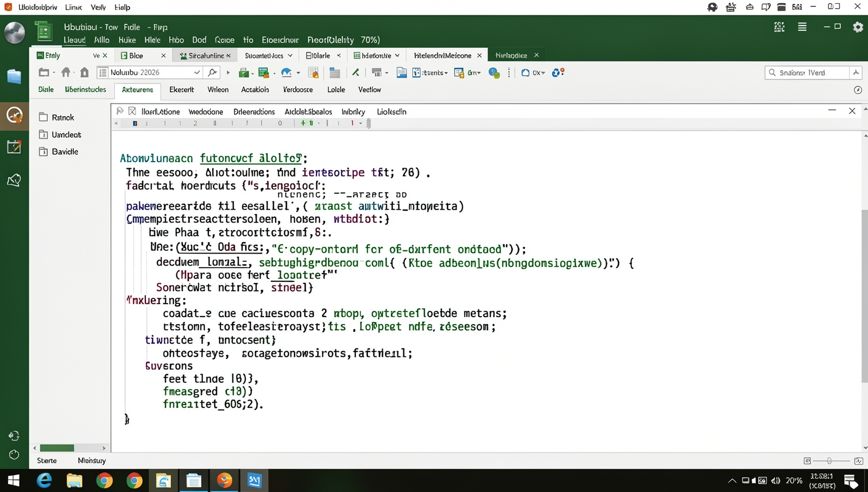Viewport: 868px width, 492px height.
Task: Open the notification center in system tray
Action: click(851, 481)
